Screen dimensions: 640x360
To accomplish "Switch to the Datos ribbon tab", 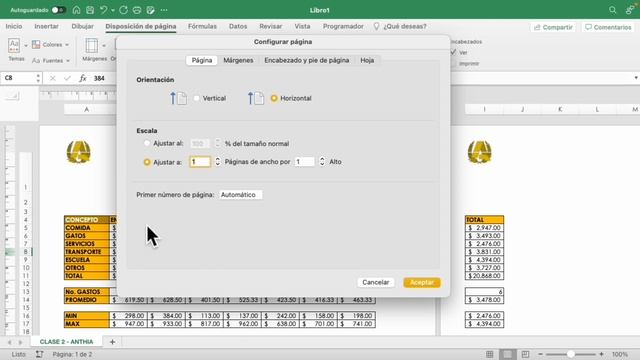I will click(238, 26).
